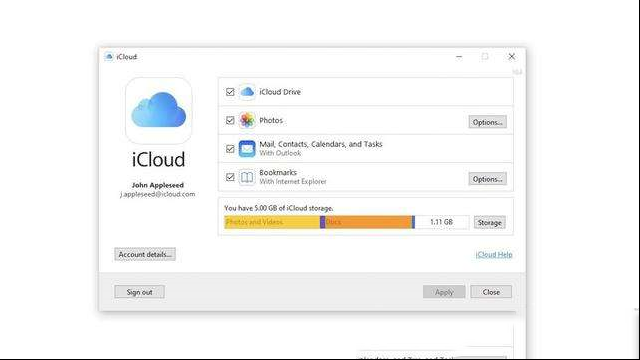This screenshot has width=640, height=360.
Task: Click the Bookmarks book icon
Action: click(247, 177)
